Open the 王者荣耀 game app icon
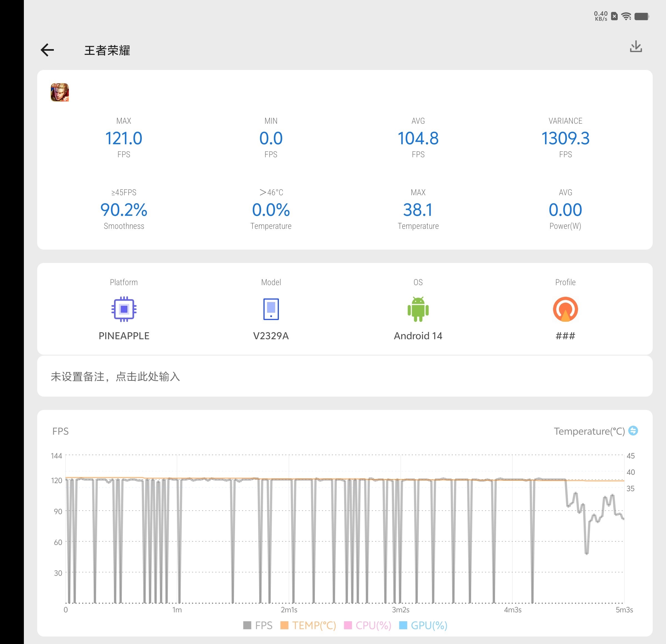The height and width of the screenshot is (644, 666). (x=60, y=92)
